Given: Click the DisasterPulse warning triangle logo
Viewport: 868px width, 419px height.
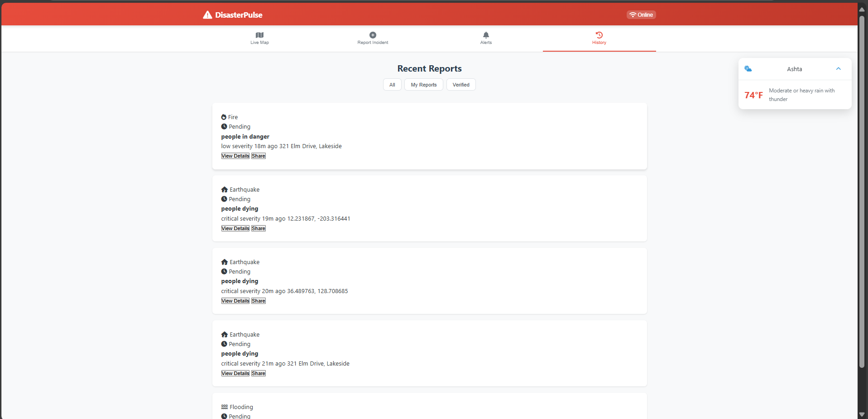Looking at the screenshot, I should point(207,15).
